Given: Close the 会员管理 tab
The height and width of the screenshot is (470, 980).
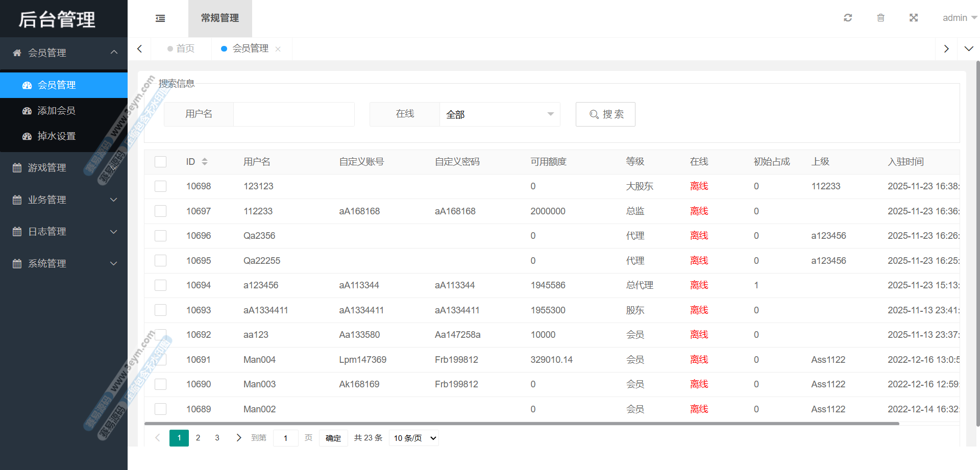Looking at the screenshot, I should click(x=278, y=49).
